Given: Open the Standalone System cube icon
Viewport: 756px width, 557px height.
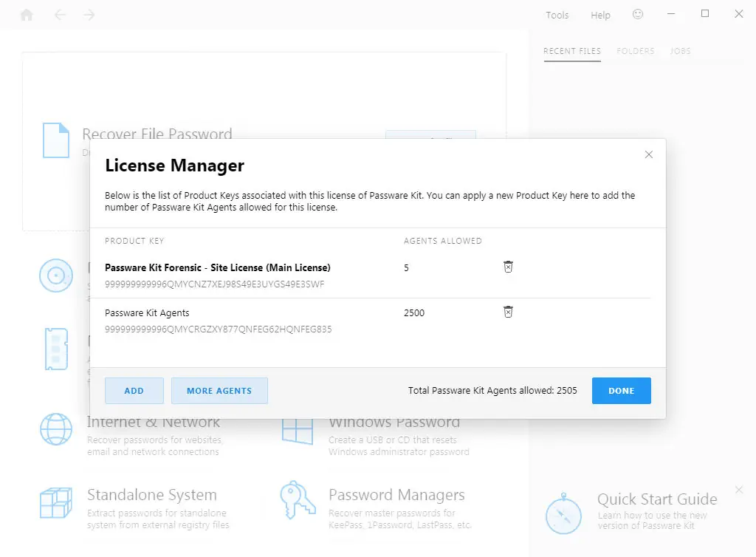Looking at the screenshot, I should point(56,502).
